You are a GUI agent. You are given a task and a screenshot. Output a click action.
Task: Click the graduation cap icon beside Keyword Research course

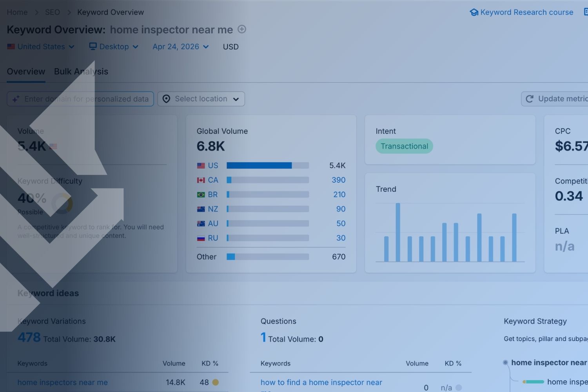[x=474, y=12]
